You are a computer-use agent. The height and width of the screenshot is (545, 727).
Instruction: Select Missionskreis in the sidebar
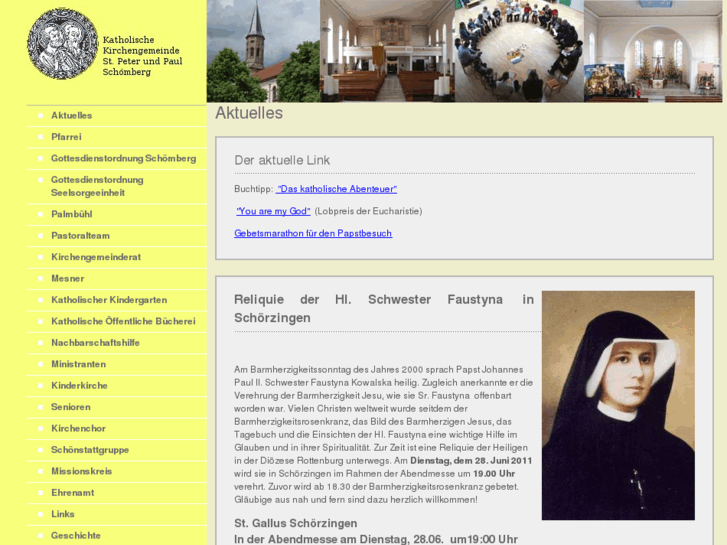[x=82, y=471]
